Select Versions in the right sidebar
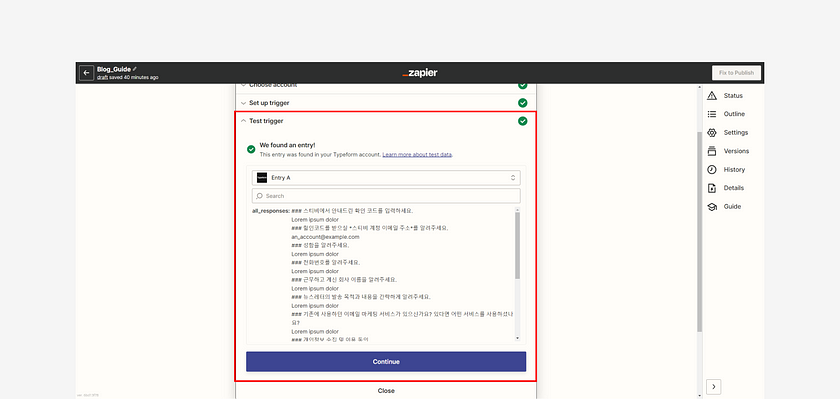This screenshot has height=399, width=840. [x=736, y=151]
